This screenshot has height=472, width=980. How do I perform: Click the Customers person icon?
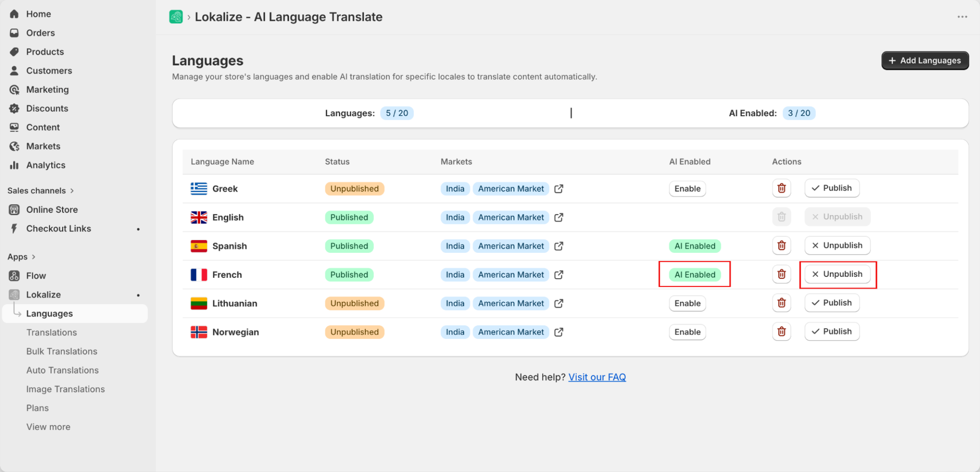14,71
